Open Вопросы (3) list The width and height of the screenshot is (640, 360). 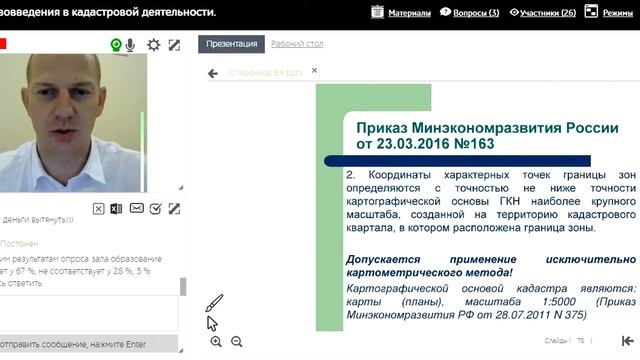click(x=476, y=13)
